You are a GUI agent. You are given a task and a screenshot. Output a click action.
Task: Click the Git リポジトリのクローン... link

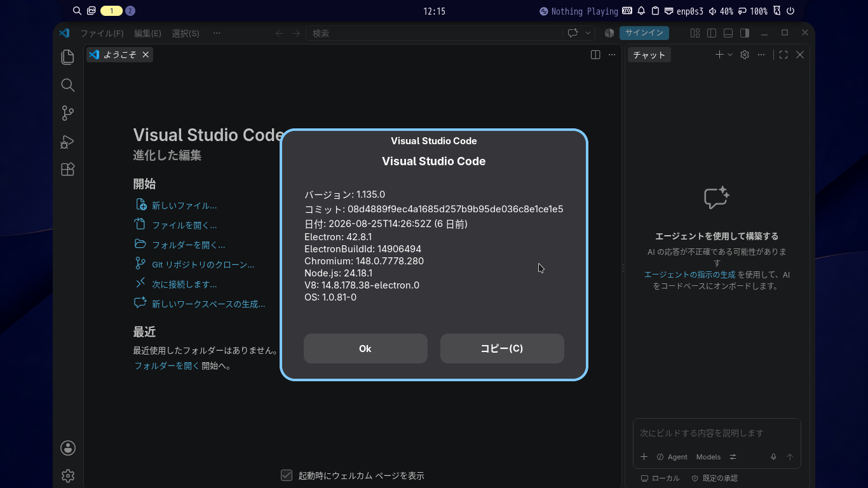pyautogui.click(x=203, y=265)
